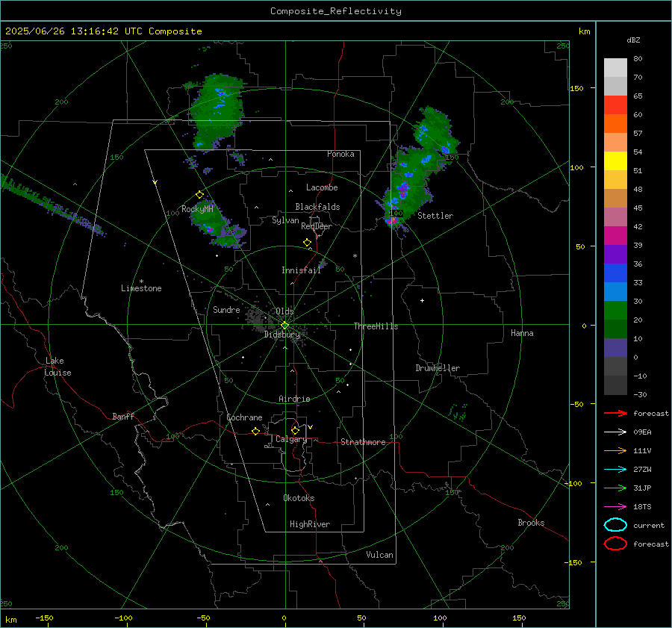The image size is (672, 628).
Task: Click the pink storm core near Stettler
Action: tap(391, 221)
